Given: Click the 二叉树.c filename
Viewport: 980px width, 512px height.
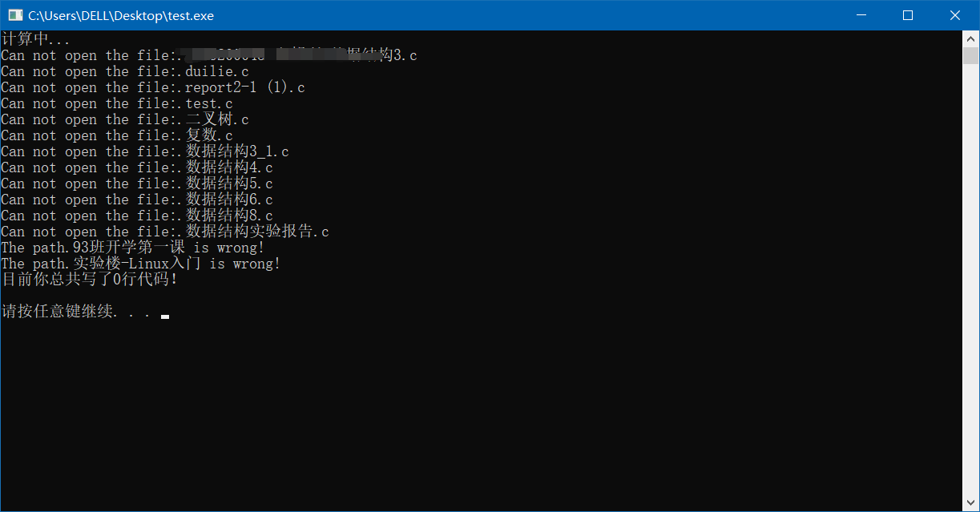Looking at the screenshot, I should pyautogui.click(x=216, y=119).
